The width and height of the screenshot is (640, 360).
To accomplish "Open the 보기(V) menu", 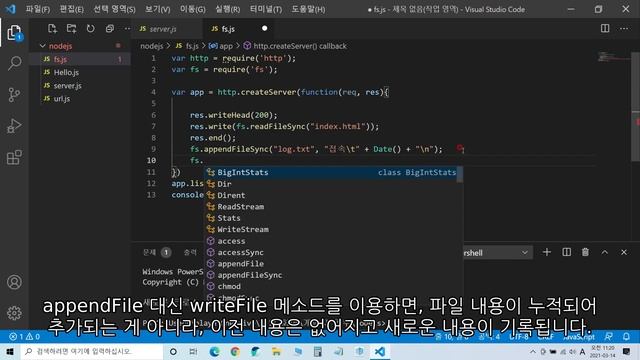I will coord(158,9).
